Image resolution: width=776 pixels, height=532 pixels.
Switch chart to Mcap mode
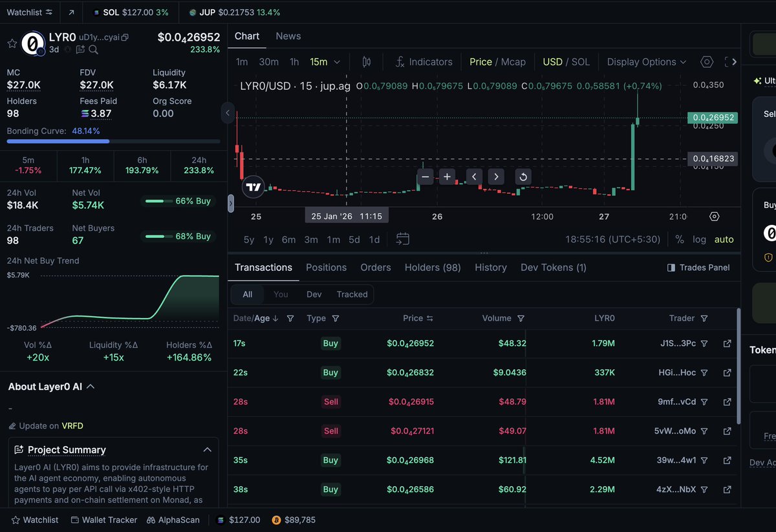pos(513,62)
